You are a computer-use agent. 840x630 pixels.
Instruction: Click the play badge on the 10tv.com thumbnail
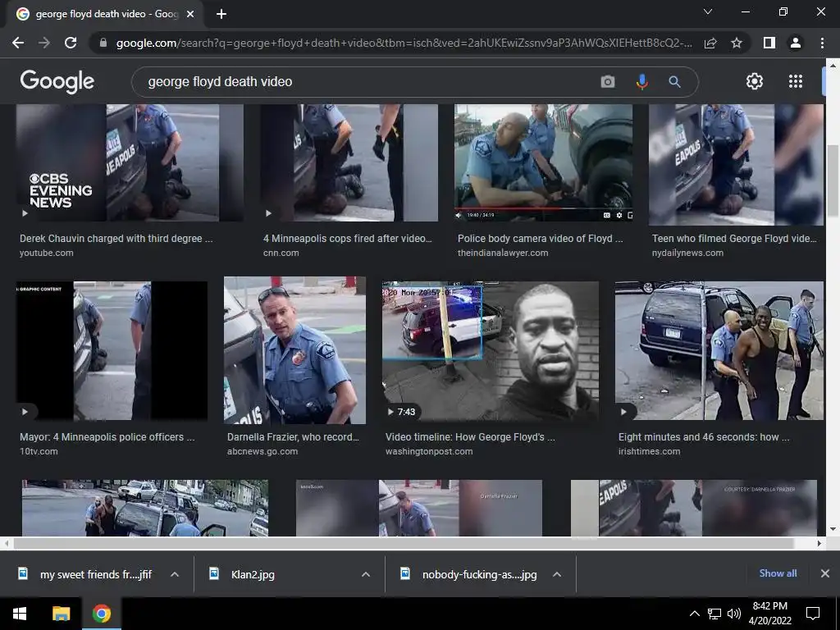click(x=25, y=412)
